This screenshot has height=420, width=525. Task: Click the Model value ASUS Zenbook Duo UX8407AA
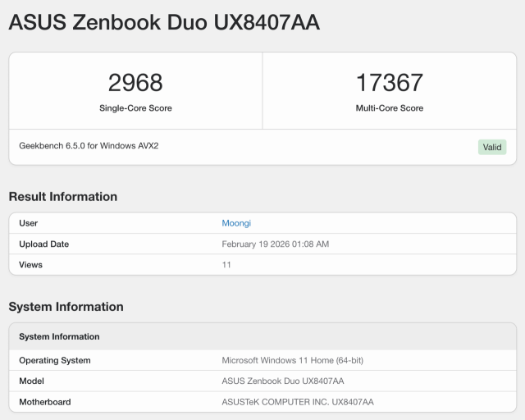coord(283,381)
